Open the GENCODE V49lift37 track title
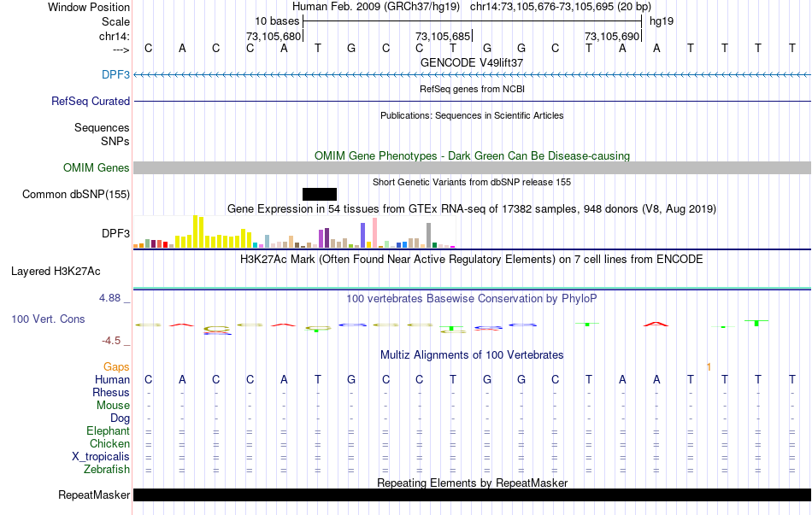 [472, 62]
